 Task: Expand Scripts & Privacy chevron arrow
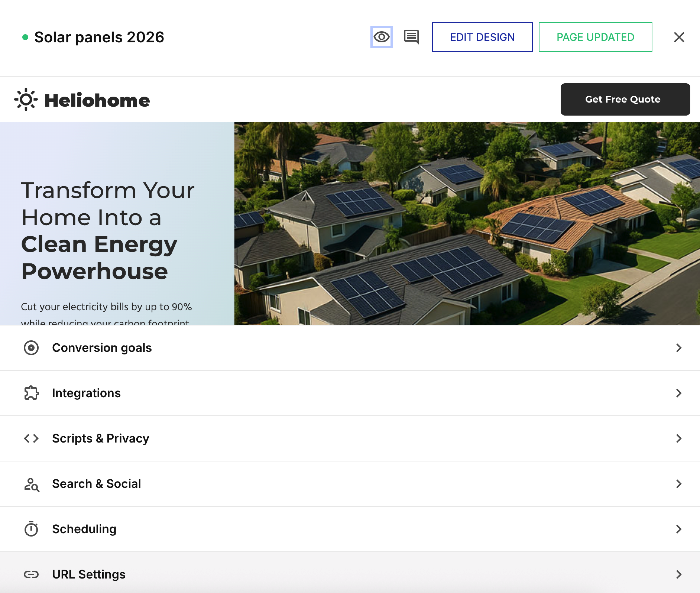pyautogui.click(x=678, y=438)
